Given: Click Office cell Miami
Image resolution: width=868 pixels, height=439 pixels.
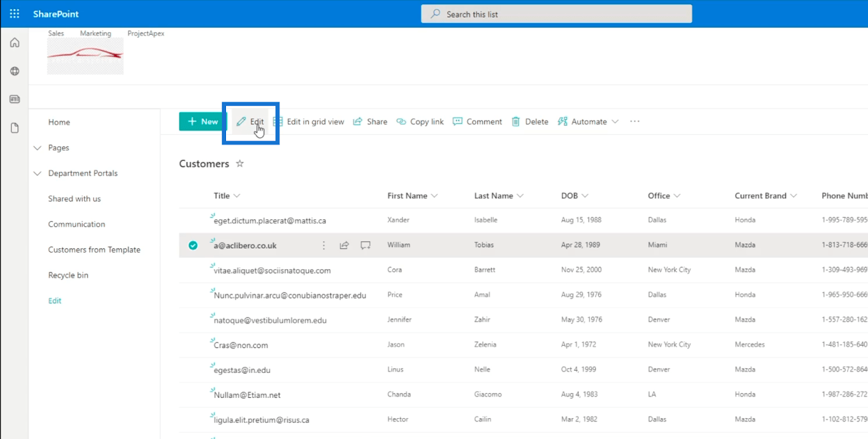Looking at the screenshot, I should click(657, 245).
